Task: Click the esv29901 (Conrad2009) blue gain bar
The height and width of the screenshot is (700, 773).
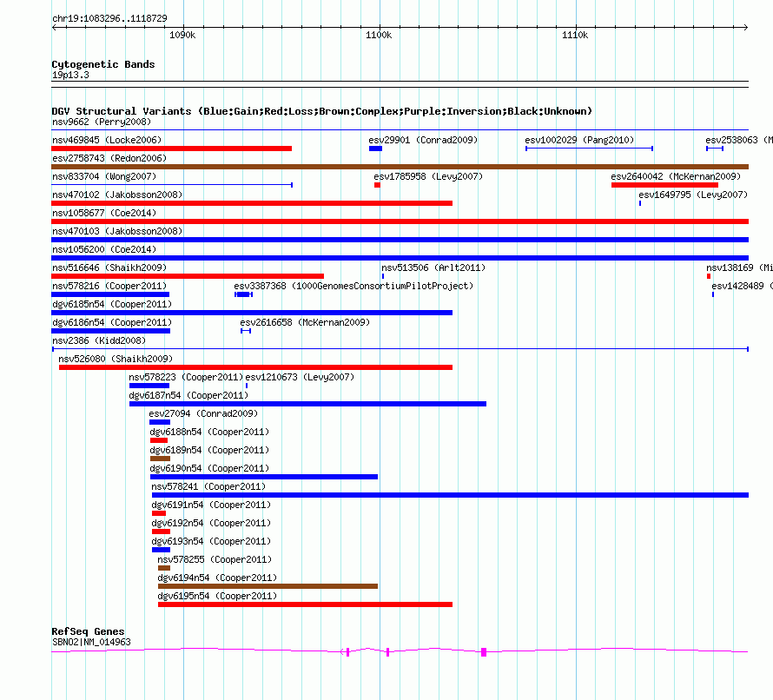Action: click(x=375, y=149)
